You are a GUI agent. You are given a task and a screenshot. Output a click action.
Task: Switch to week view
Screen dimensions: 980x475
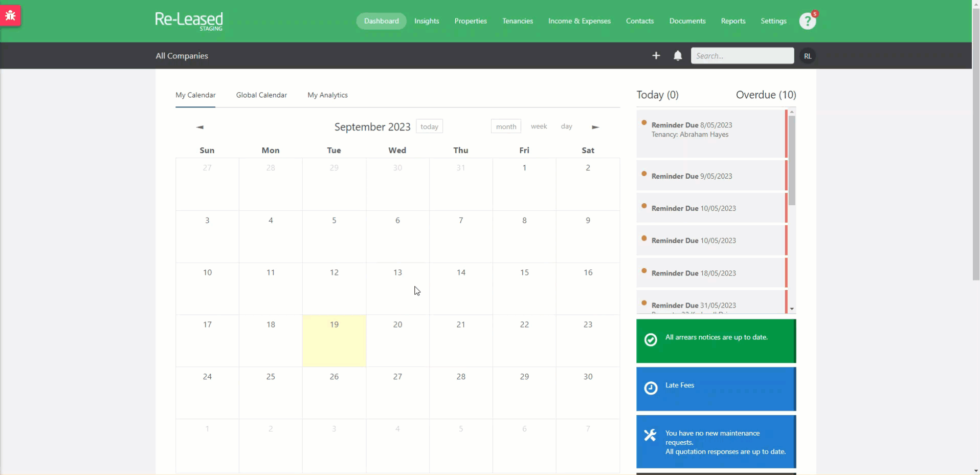click(x=539, y=126)
